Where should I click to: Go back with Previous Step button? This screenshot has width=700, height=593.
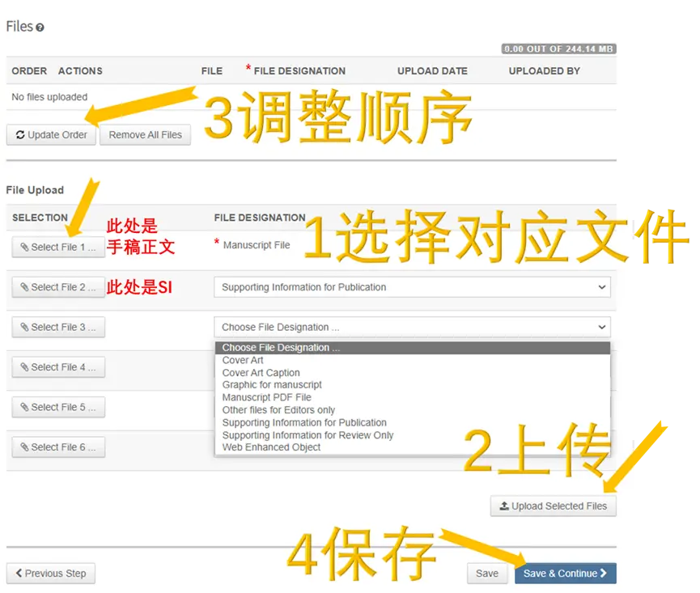coord(51,574)
